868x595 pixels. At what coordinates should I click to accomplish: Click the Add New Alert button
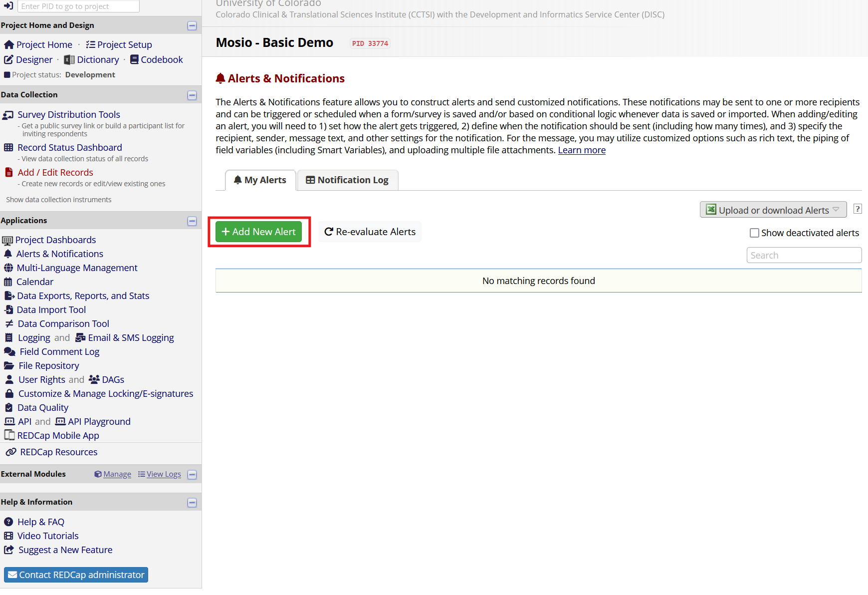(259, 232)
